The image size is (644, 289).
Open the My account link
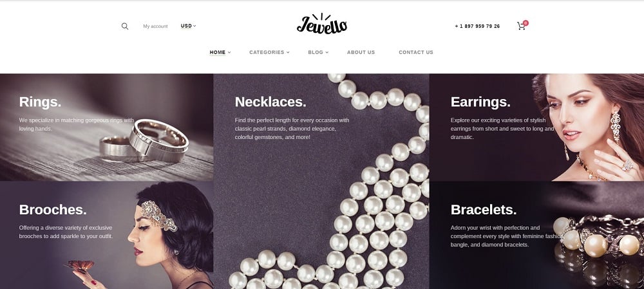(x=155, y=26)
